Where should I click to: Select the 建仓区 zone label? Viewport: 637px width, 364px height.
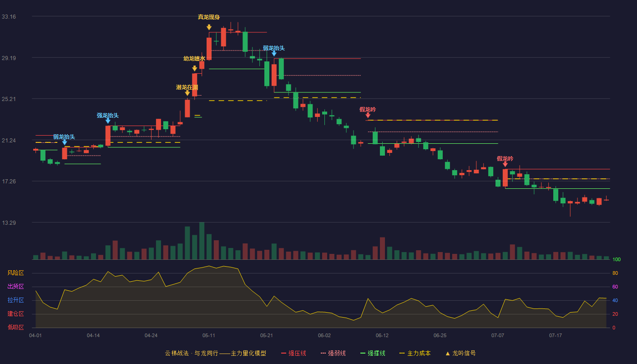tap(15, 314)
